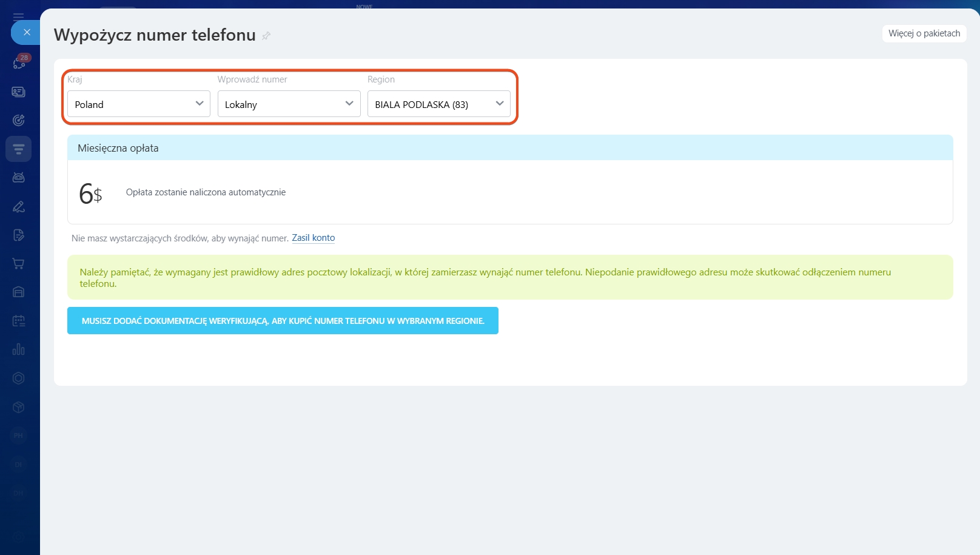Click the pen signature sidebar icon
The image size is (980, 555).
point(19,207)
